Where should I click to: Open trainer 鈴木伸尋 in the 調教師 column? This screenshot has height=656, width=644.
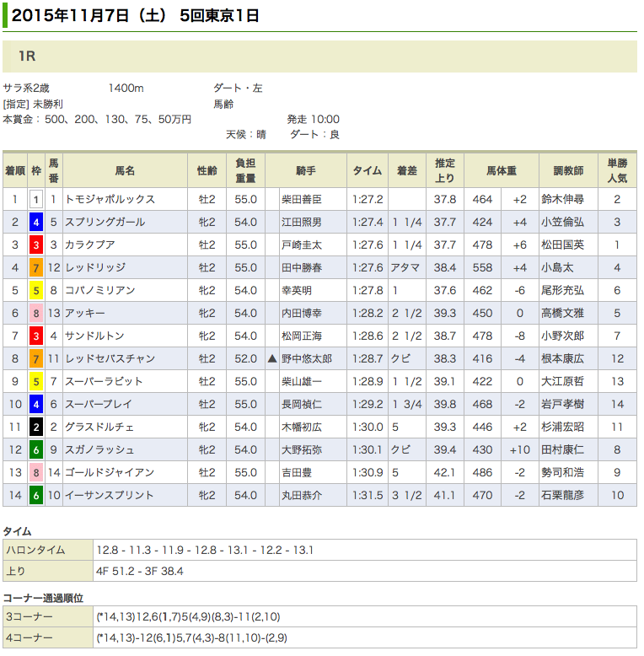(562, 200)
